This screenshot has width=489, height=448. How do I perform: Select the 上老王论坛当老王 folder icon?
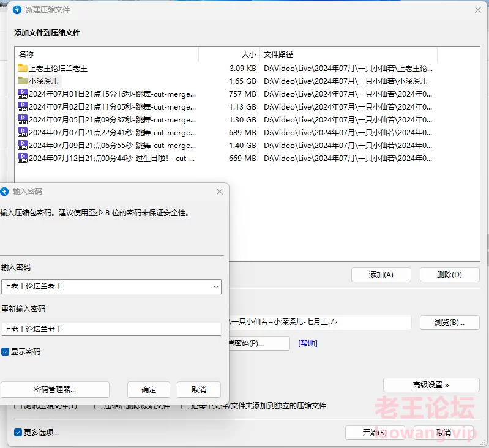(x=23, y=68)
